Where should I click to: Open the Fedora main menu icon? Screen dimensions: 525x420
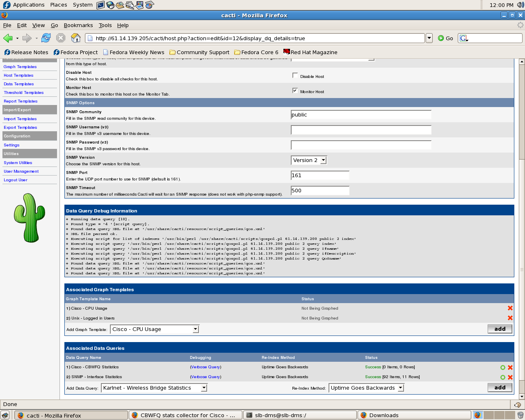pos(7,5)
